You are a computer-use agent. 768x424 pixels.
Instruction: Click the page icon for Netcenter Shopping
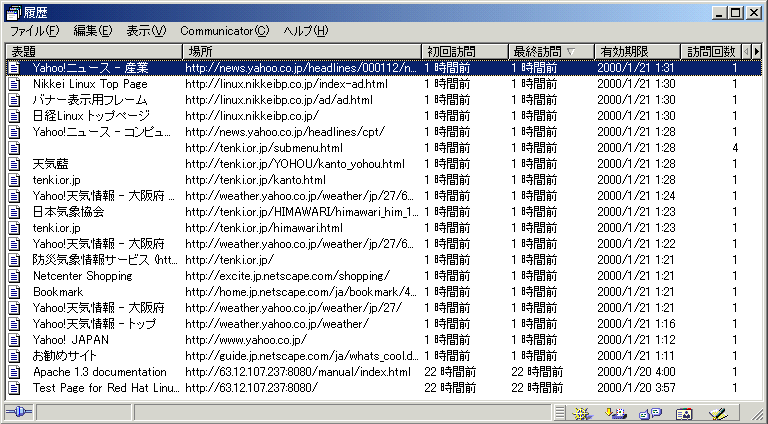(x=15, y=276)
